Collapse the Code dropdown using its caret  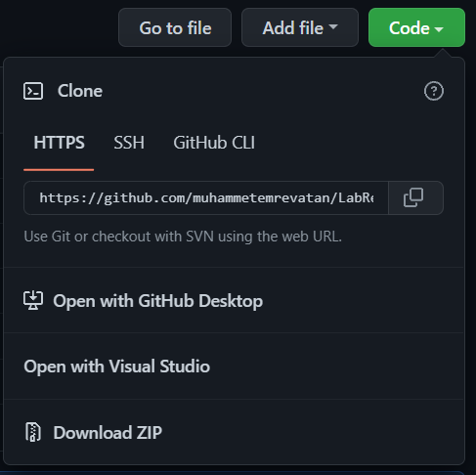pos(439,29)
